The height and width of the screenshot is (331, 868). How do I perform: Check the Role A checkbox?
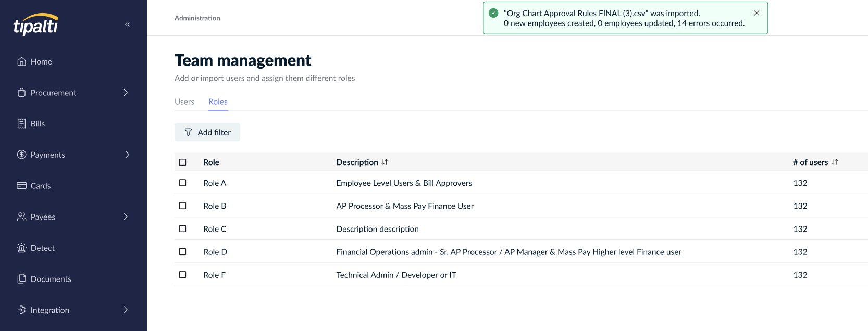click(183, 183)
